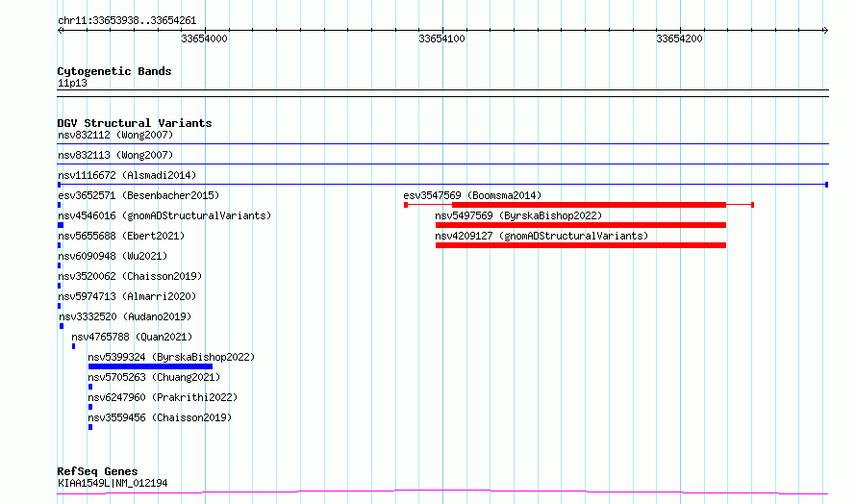Open gene KIAA1549L|NM_012194 label
The image size is (856, 504).
coord(113,483)
